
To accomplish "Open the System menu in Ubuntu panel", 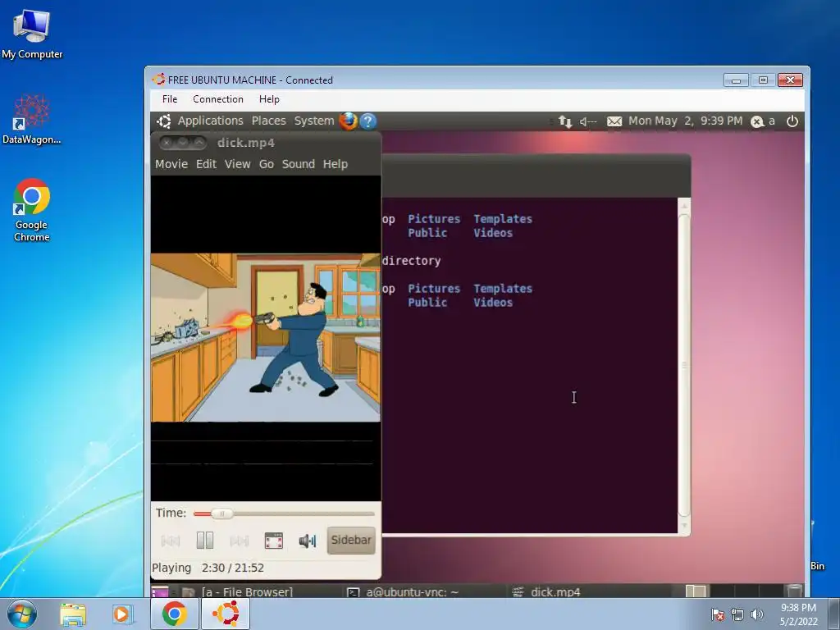I will [314, 121].
